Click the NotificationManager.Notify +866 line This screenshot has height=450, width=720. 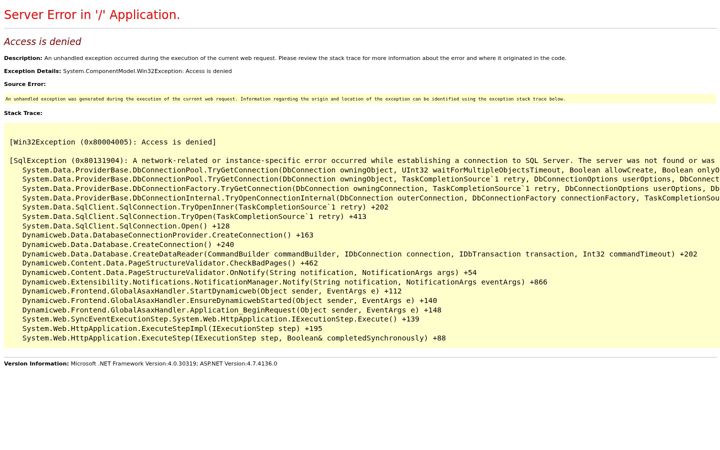coord(285,282)
